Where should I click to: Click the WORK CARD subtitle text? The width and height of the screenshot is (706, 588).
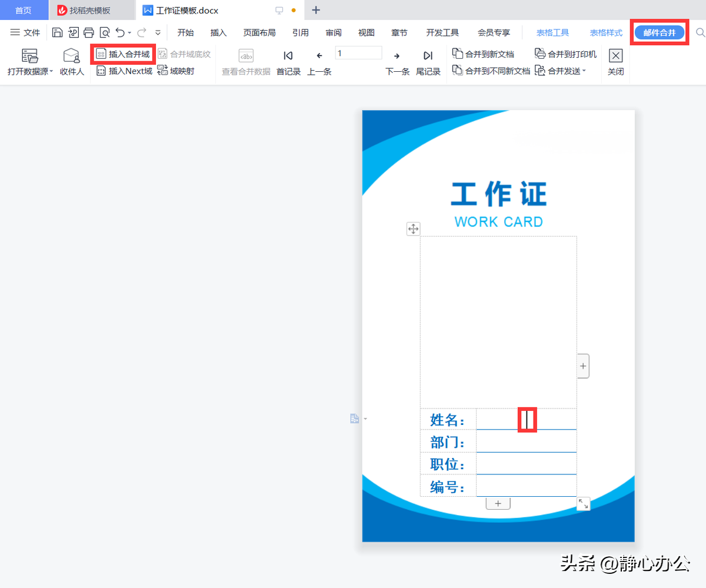[x=499, y=222]
